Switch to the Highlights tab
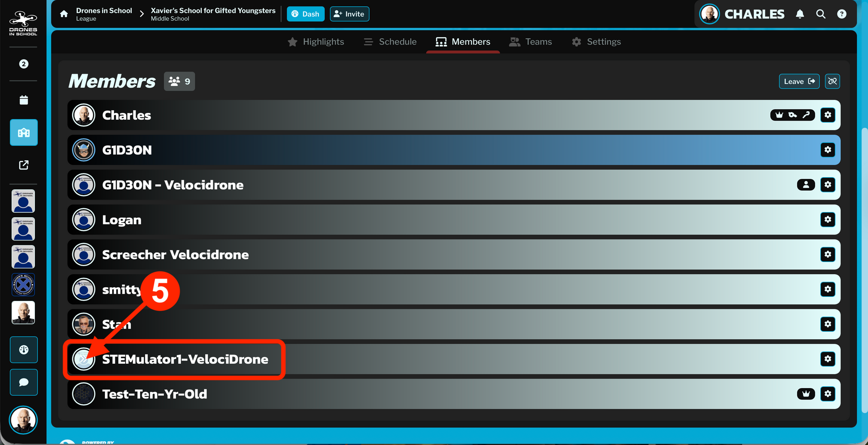Screen dimensions: 868x445 click(x=316, y=42)
